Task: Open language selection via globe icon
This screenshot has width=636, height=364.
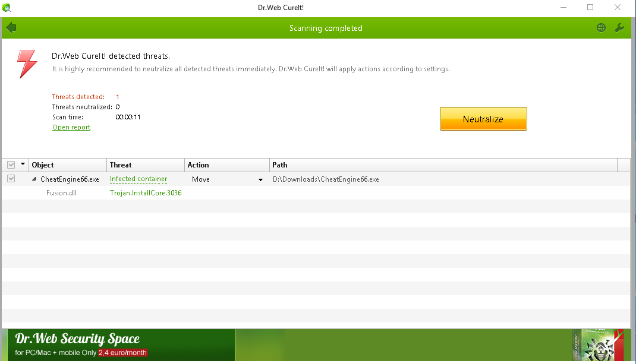Action: 601,28
